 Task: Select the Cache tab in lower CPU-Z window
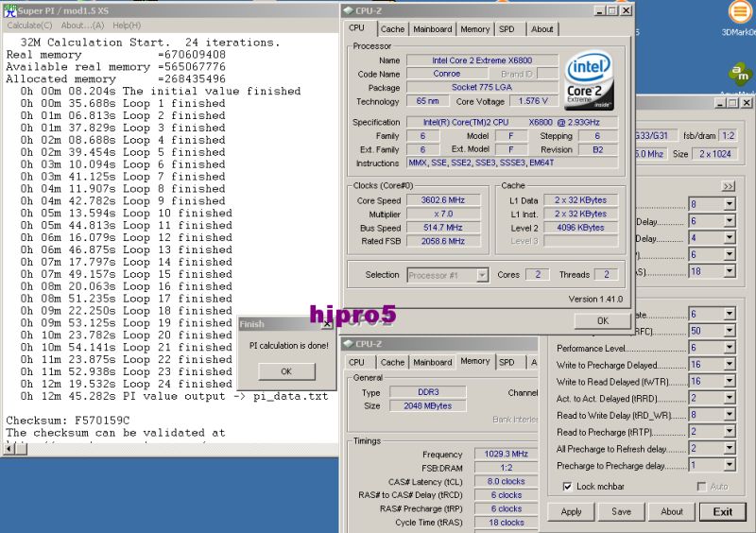[x=392, y=362]
